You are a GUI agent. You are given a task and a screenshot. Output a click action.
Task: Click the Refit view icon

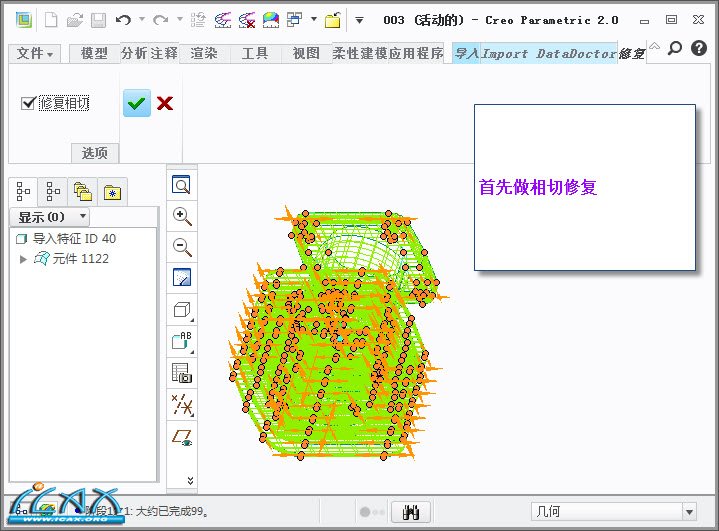pyautogui.click(x=182, y=185)
